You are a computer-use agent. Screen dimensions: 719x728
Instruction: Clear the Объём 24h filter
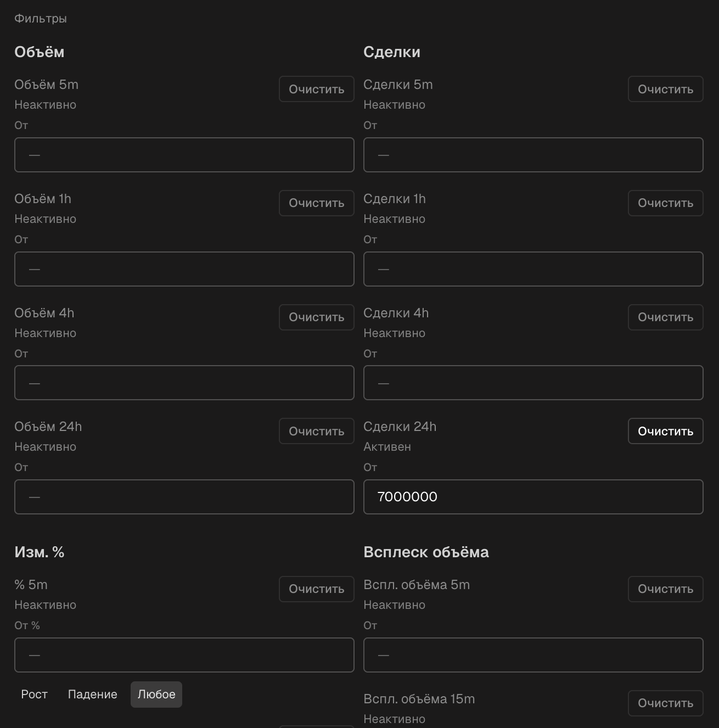317,431
